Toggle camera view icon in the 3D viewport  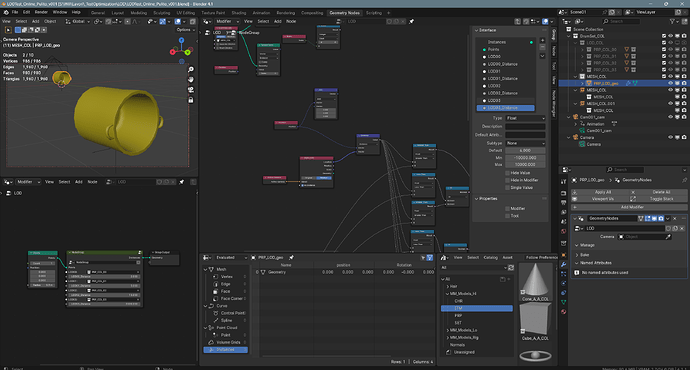click(191, 90)
